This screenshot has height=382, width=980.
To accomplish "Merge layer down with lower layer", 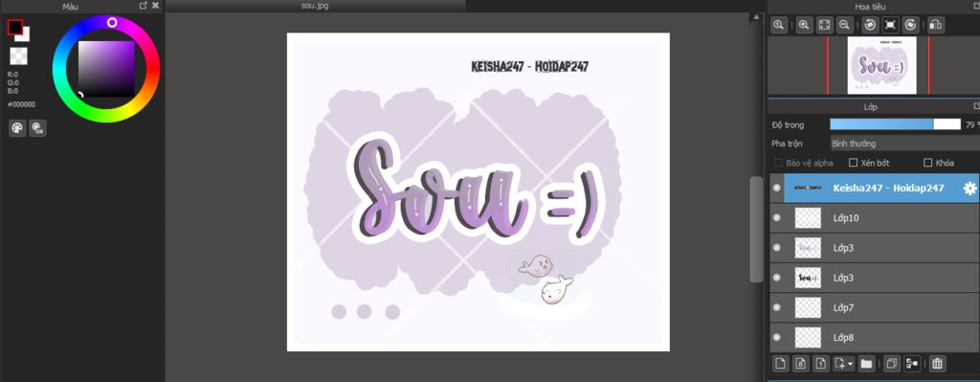I will pyautogui.click(x=912, y=363).
